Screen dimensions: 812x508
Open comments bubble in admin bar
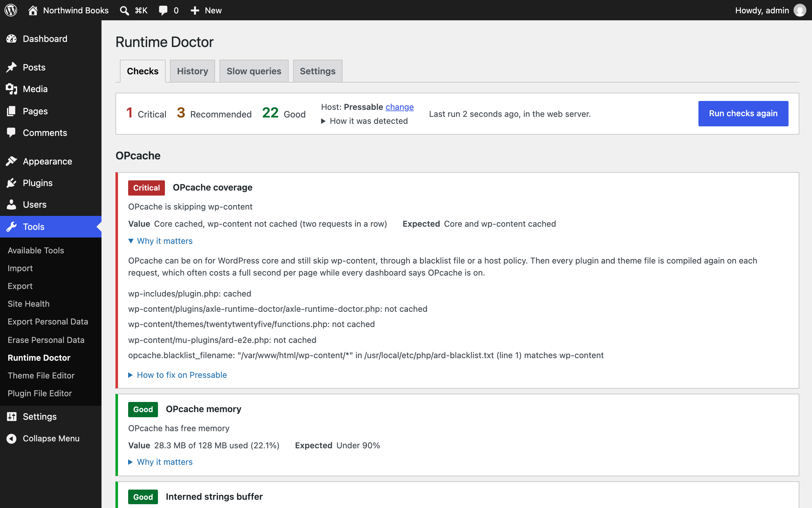click(x=163, y=10)
